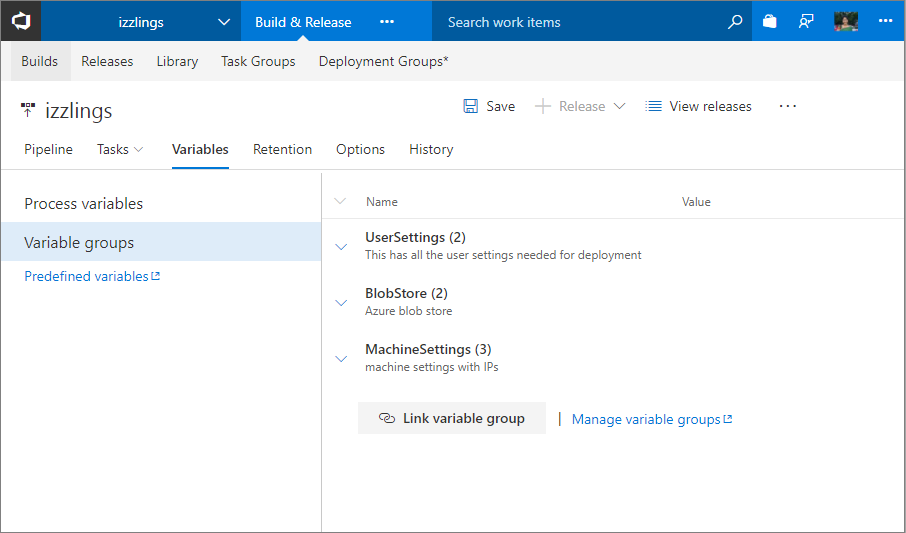906x533 pixels.
Task: Open the izzlings project dropdown
Action: (223, 22)
